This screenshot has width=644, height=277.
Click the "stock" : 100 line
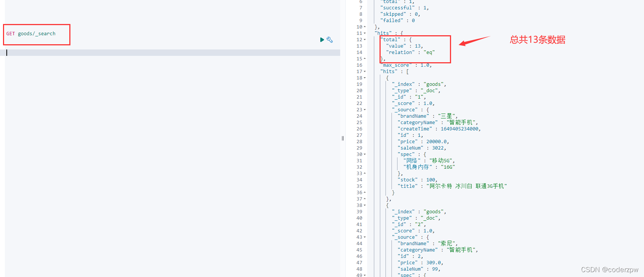417,180
